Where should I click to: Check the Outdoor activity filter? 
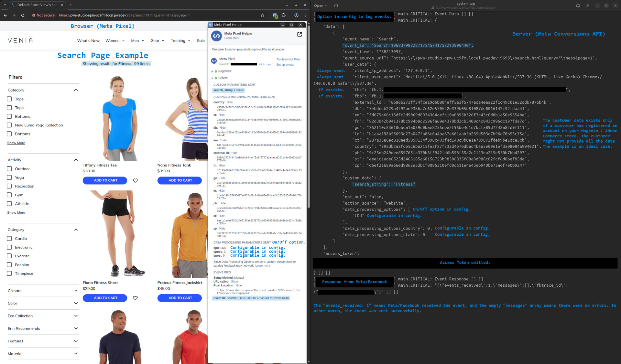[9, 169]
